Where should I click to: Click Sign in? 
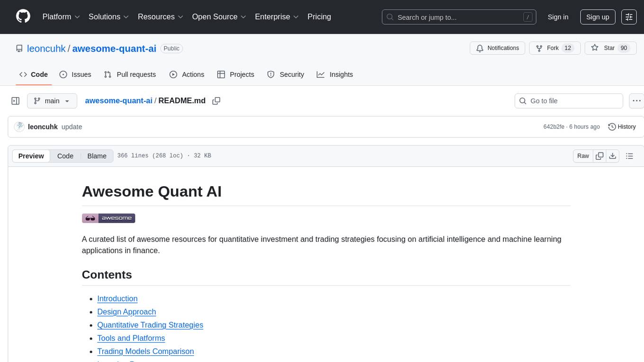click(558, 17)
